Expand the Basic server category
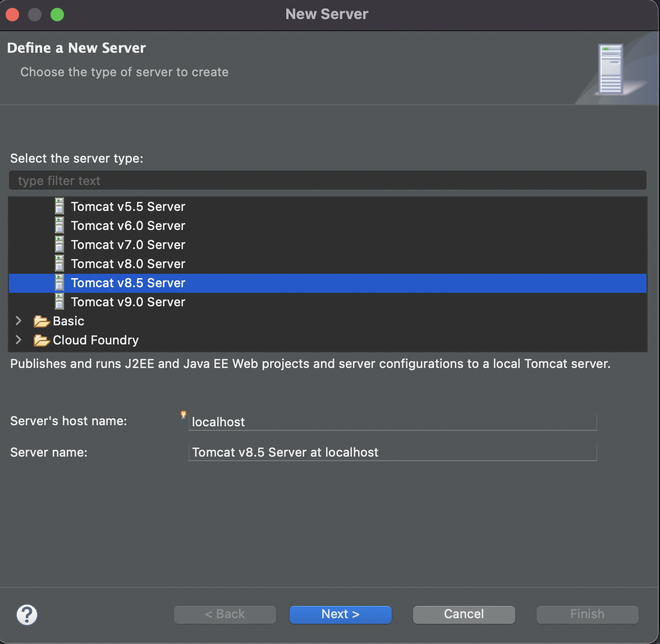Image resolution: width=660 pixels, height=644 pixels. click(x=19, y=321)
